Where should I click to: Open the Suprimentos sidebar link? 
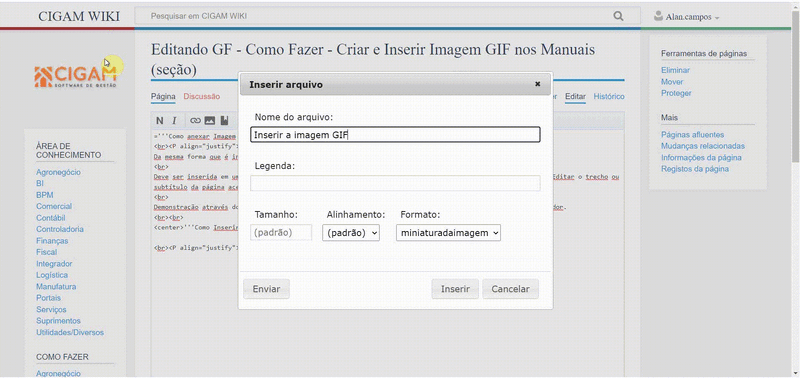pos(58,321)
